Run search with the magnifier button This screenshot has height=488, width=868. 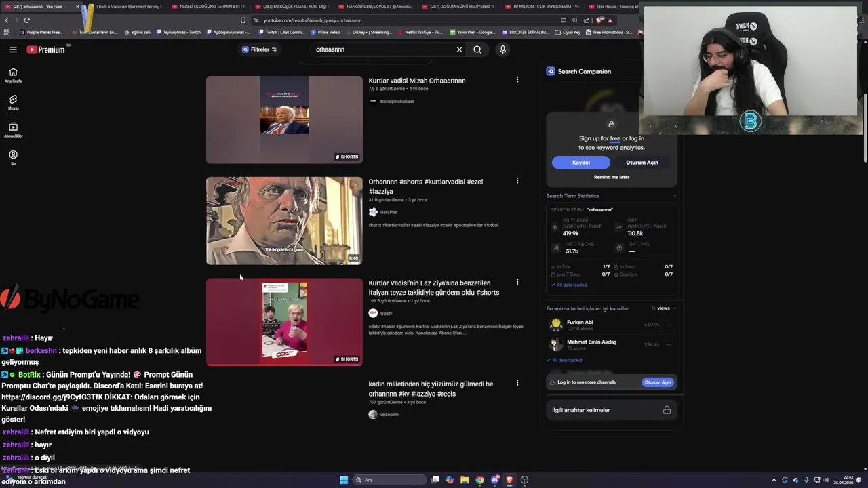coord(477,49)
